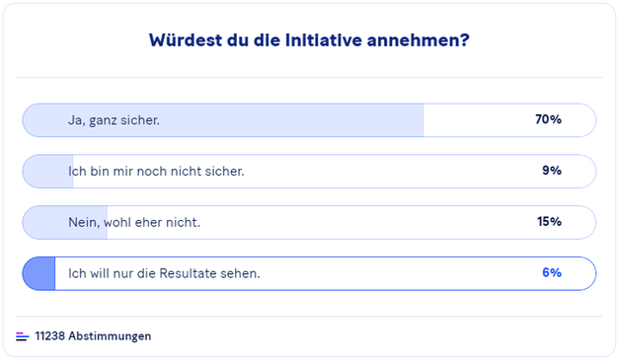Pick the "Nein, wohl eher nicht." option
617x364 pixels.
click(309, 223)
